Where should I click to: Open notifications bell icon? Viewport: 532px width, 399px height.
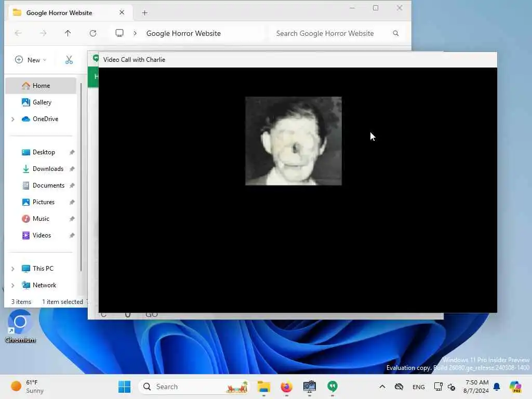pos(497,387)
